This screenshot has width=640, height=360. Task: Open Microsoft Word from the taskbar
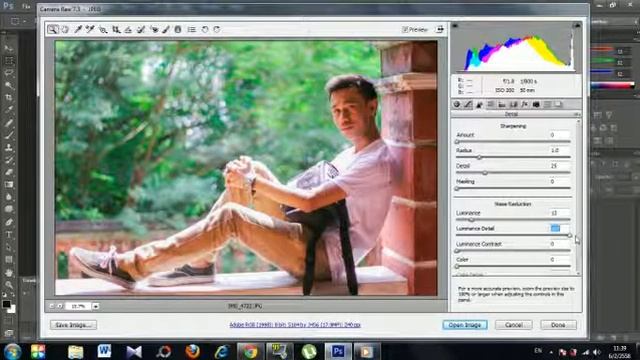coord(104,351)
